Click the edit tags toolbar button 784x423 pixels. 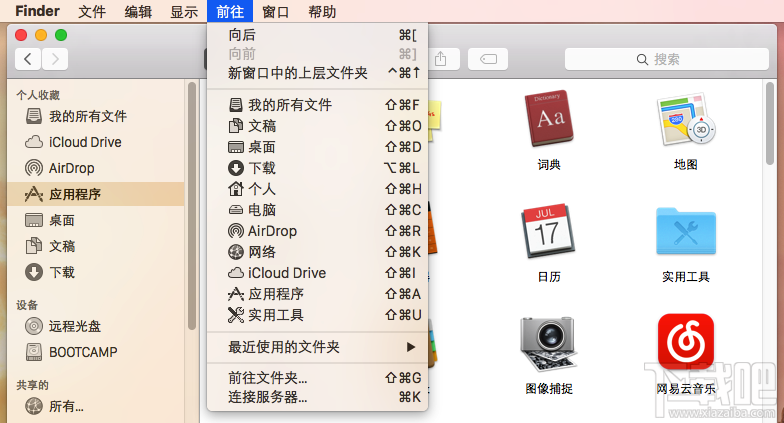click(x=488, y=59)
